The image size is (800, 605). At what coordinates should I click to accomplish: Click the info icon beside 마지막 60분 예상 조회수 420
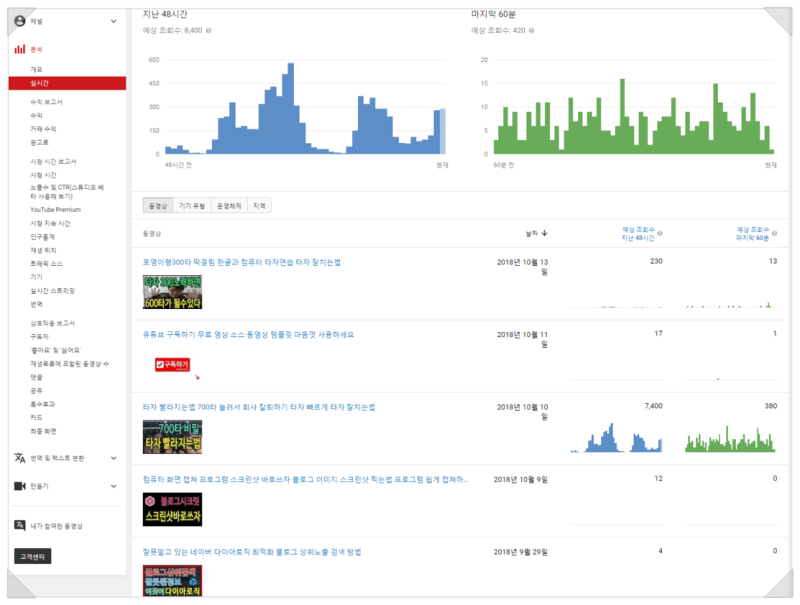[532, 31]
